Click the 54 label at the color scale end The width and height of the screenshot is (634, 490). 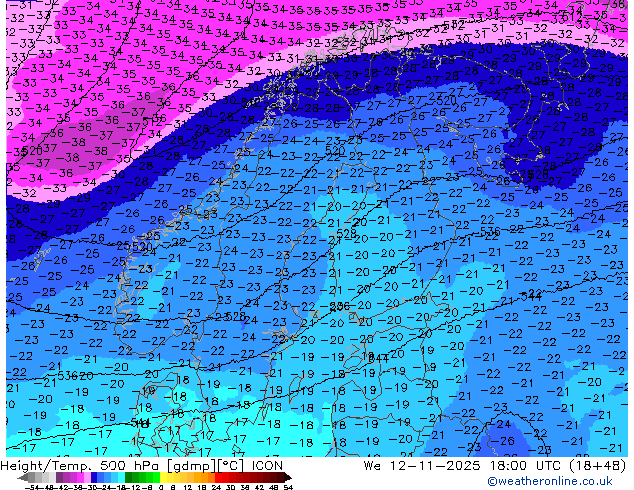click(288, 488)
